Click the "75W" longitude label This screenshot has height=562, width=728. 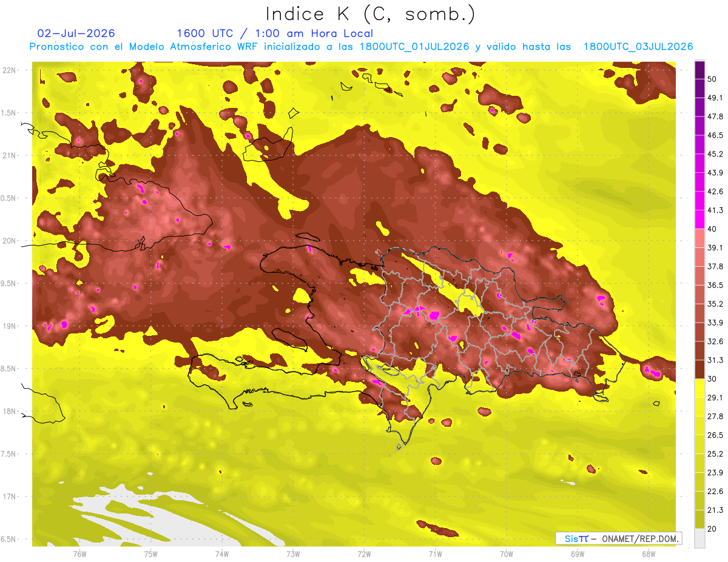click(x=151, y=554)
